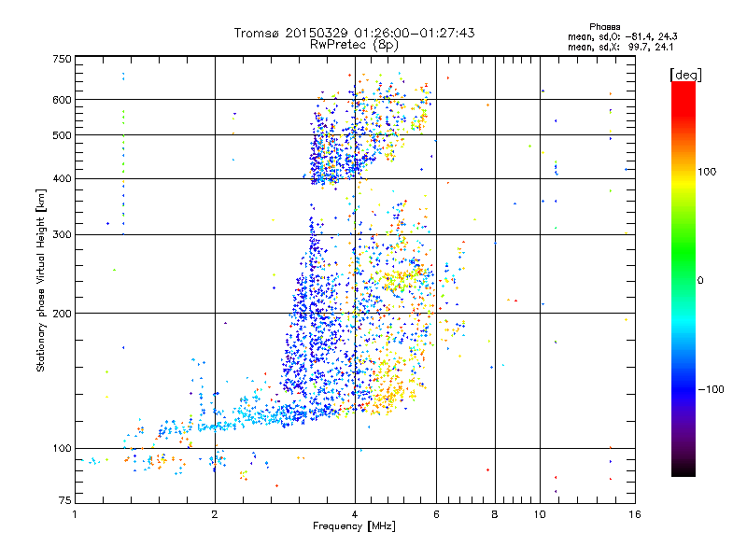
Task: Click the 16 MHz frequency tick label
Action: pyautogui.click(x=635, y=514)
